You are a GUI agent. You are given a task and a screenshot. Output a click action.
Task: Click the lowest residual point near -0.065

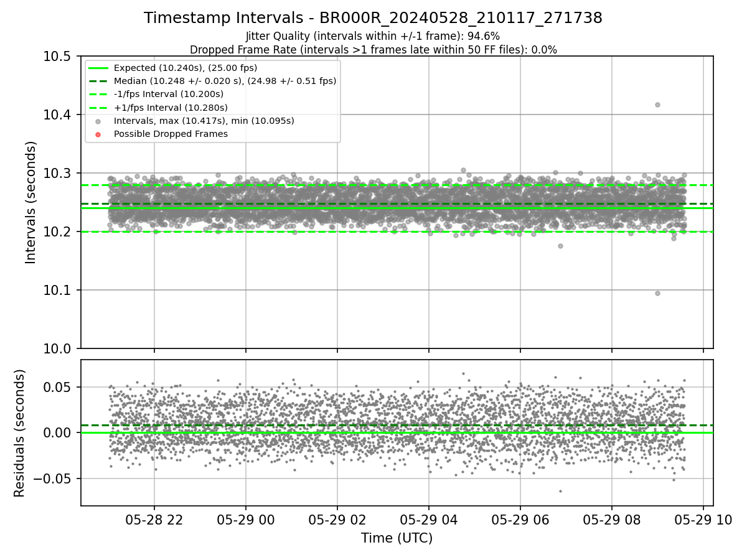click(x=560, y=491)
